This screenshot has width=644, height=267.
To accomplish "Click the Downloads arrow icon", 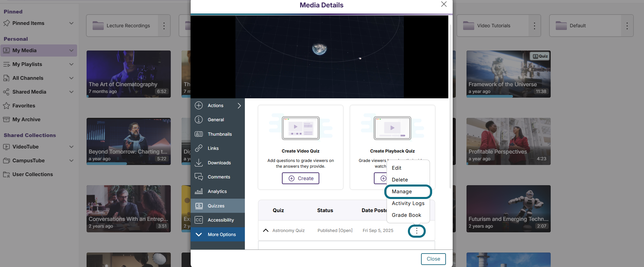I will tap(199, 163).
